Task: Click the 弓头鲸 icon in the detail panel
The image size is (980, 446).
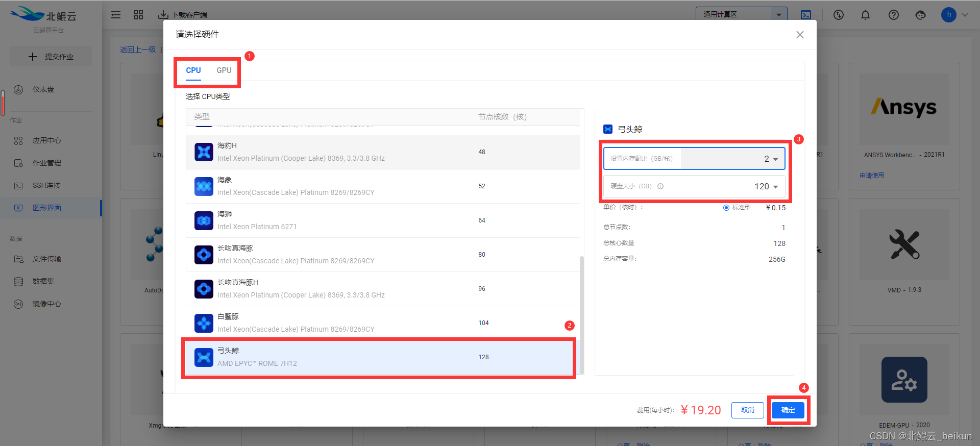Action: point(608,129)
